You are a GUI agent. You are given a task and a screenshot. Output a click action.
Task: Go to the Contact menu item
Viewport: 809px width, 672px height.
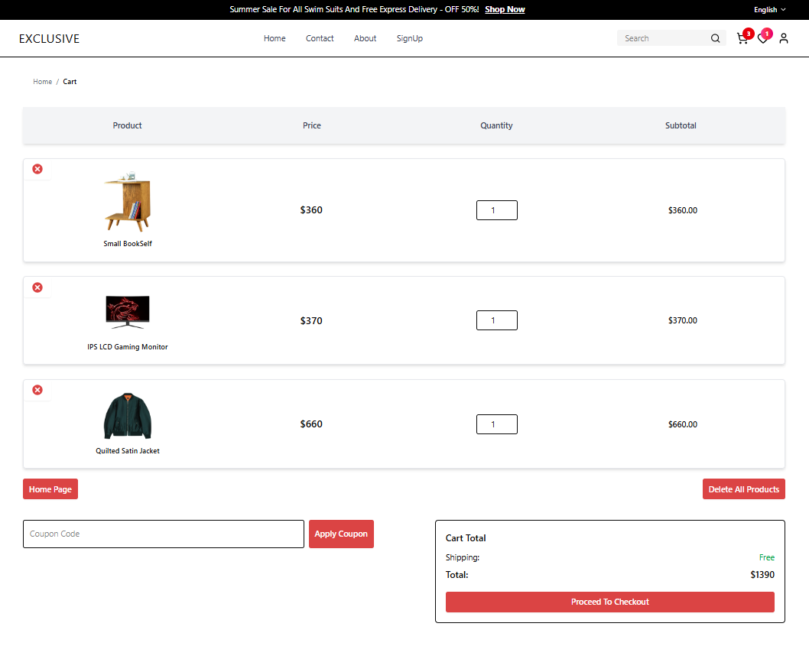tap(320, 38)
